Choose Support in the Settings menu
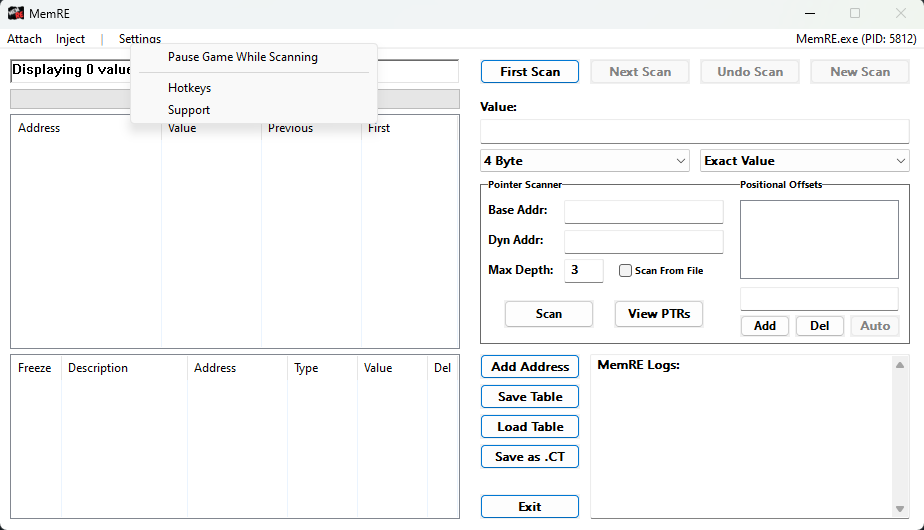The height and width of the screenshot is (530, 924). point(189,110)
